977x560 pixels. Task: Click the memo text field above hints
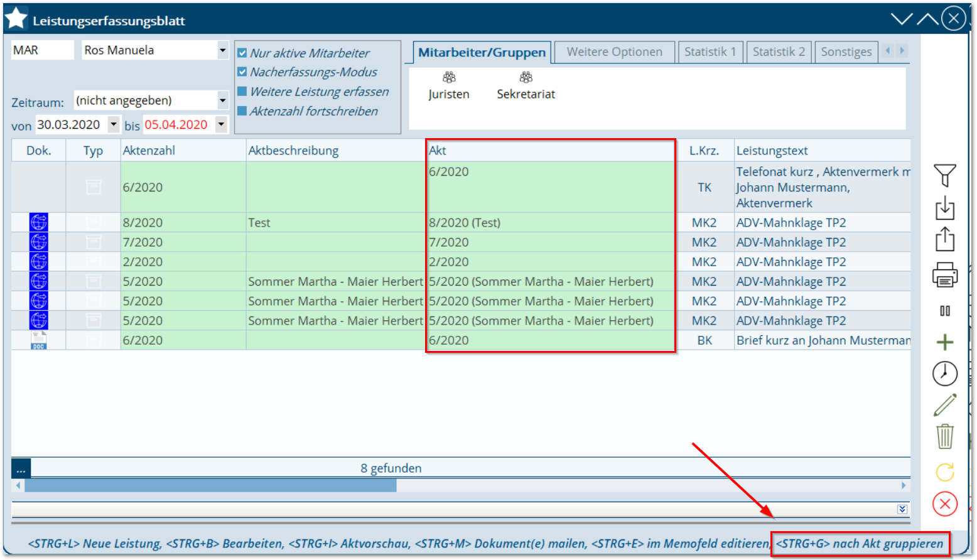pos(453,509)
